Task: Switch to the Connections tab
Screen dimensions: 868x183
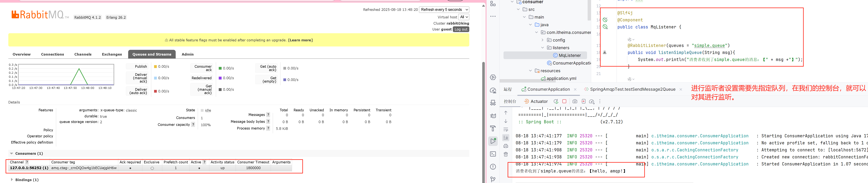Action: click(53, 54)
